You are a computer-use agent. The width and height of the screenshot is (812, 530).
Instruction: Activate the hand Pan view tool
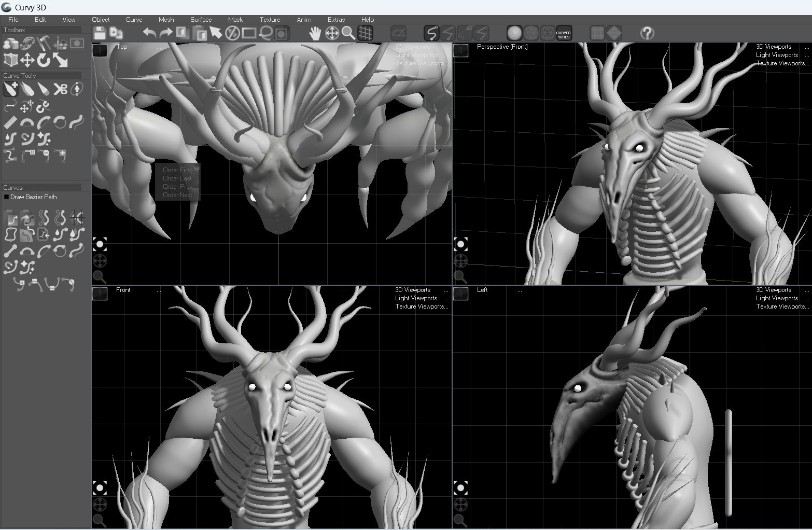(315, 33)
